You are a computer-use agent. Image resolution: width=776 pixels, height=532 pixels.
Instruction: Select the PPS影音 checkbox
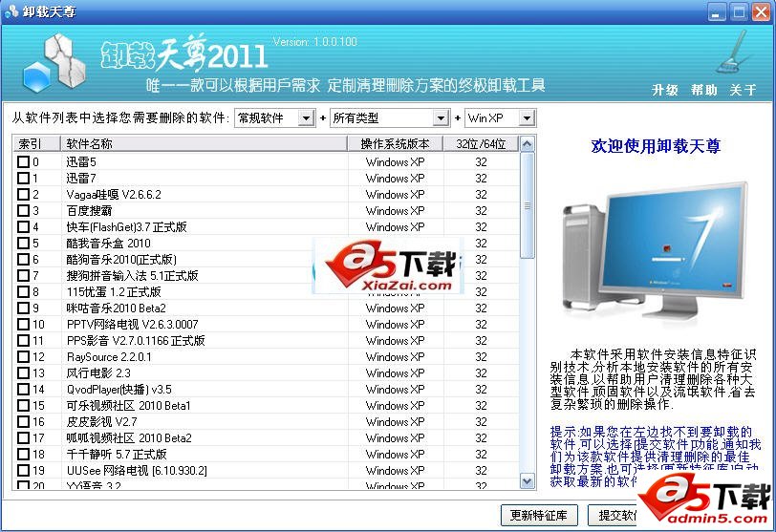(x=23, y=341)
